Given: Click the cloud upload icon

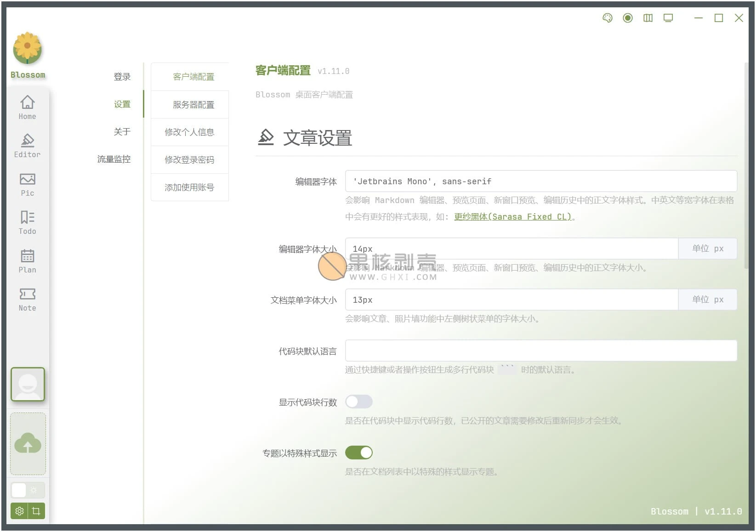Looking at the screenshot, I should pyautogui.click(x=28, y=443).
